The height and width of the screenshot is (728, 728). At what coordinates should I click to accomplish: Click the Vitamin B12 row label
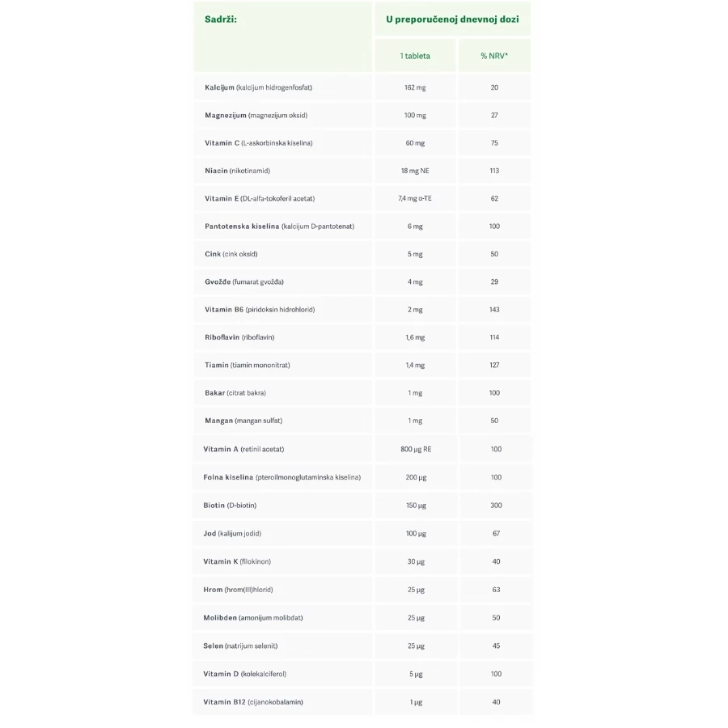point(254,701)
